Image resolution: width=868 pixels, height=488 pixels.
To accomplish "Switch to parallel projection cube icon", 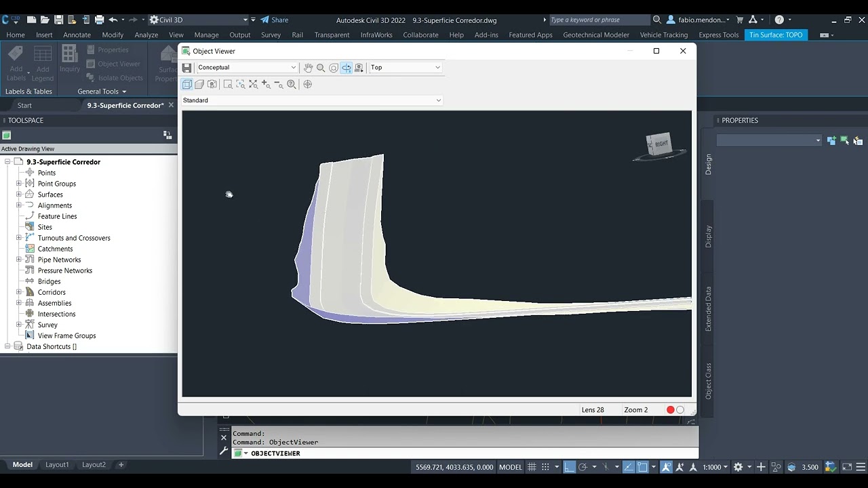I will click(187, 84).
